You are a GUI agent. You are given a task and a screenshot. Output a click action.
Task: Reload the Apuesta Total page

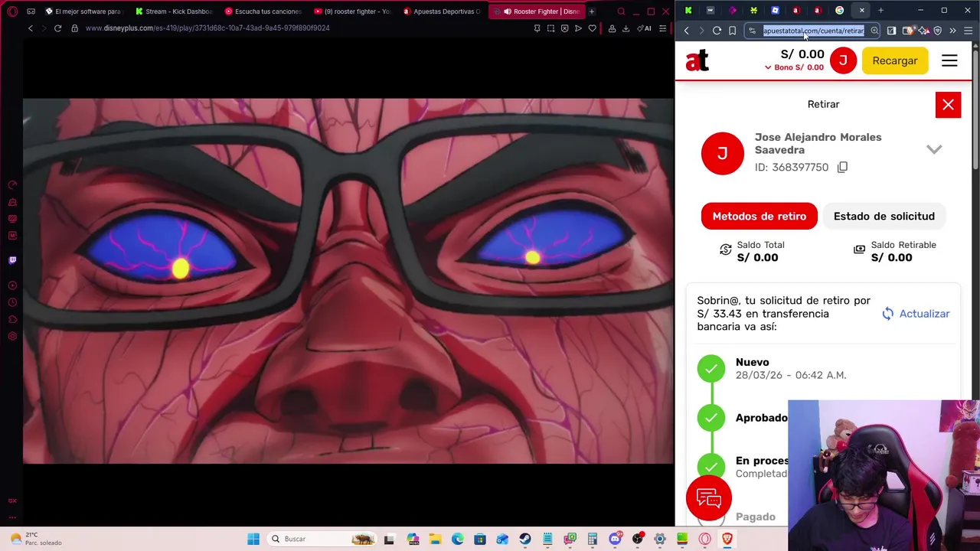coord(717,31)
